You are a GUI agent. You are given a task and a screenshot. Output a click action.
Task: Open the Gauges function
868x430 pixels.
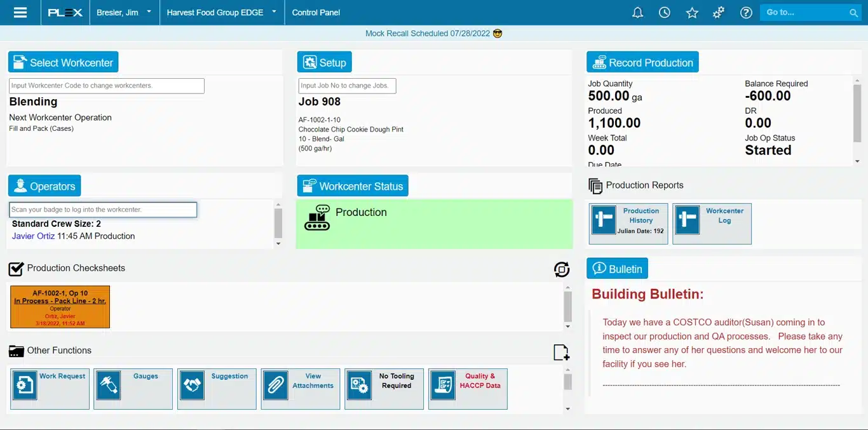(x=133, y=389)
